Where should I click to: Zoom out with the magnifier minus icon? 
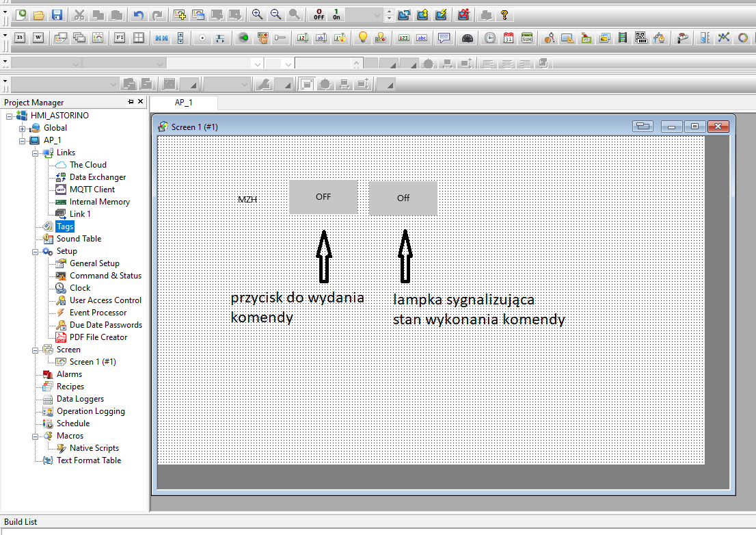pos(275,15)
